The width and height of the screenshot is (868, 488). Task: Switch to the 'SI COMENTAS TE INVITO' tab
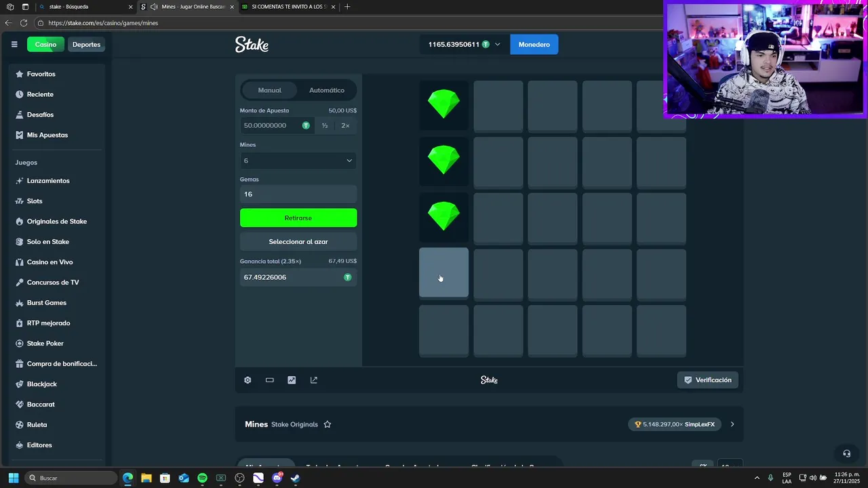pos(288,7)
